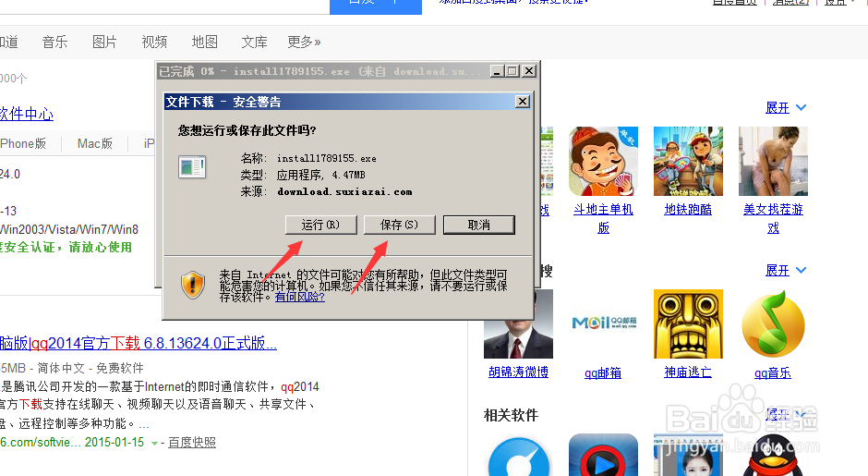
Task: Select the Mac版 tab
Action: tap(95, 143)
